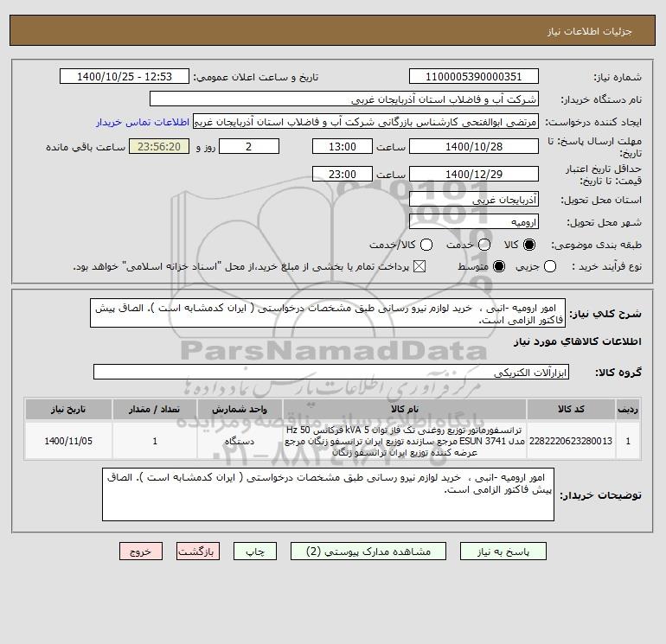
Task: Click the price validity date 1400/12/29 field
Action: click(x=474, y=174)
